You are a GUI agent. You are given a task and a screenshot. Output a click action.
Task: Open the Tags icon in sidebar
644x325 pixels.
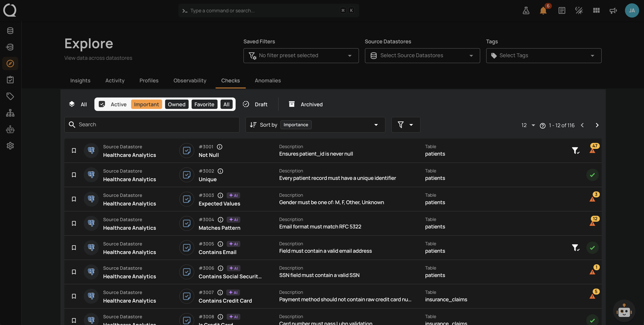click(10, 96)
